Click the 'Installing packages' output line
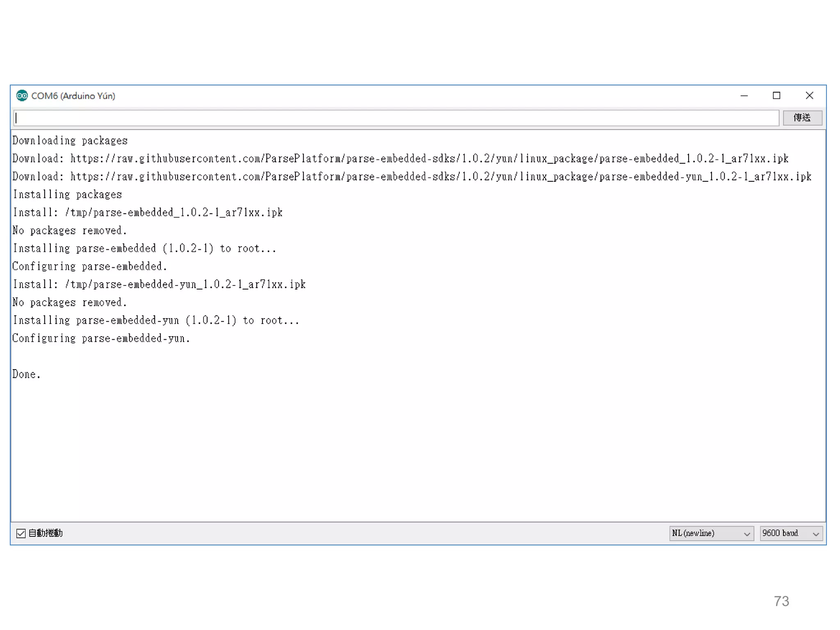 click(67, 194)
